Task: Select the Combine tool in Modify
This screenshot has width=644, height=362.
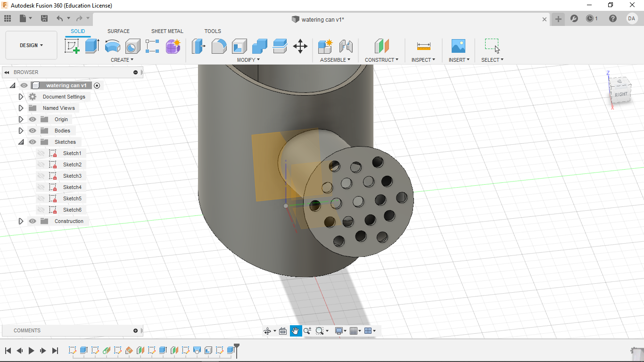Action: (260, 46)
